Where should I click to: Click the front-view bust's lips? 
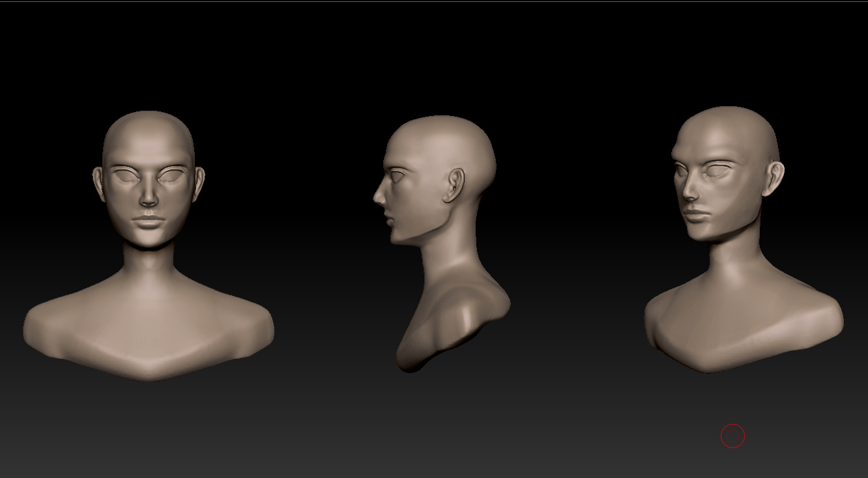[149, 221]
